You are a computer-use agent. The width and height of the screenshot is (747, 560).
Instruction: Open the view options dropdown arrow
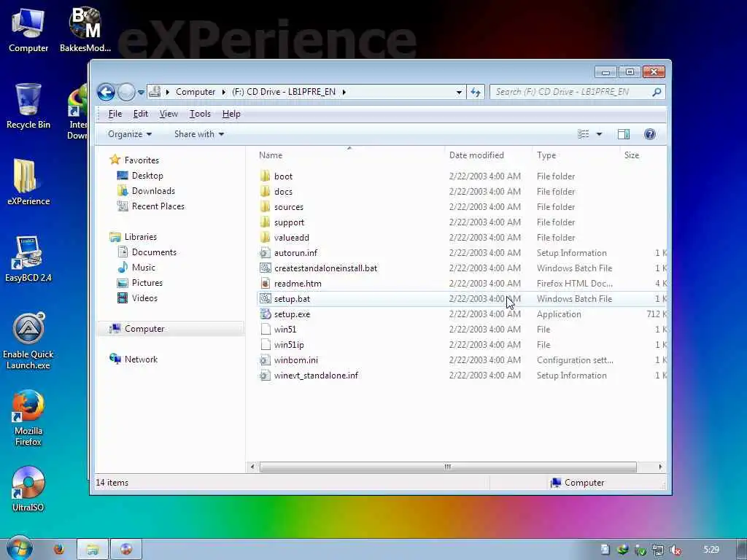[600, 134]
